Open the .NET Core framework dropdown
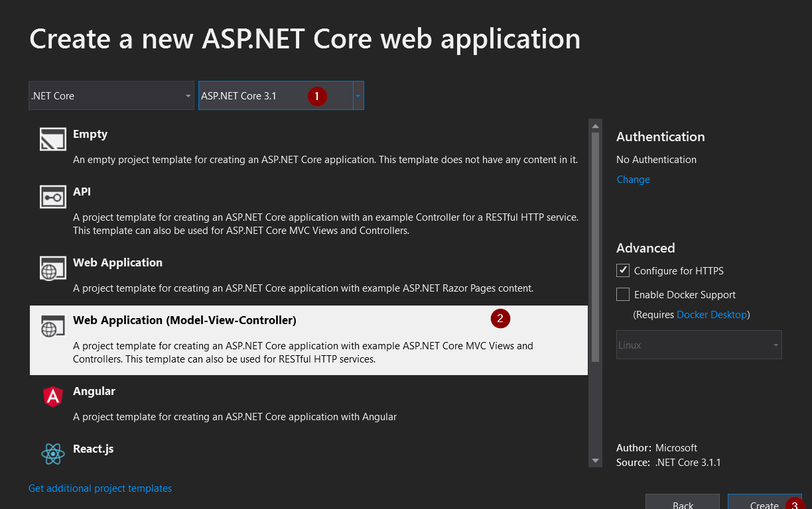This screenshot has width=812, height=509. click(x=111, y=95)
